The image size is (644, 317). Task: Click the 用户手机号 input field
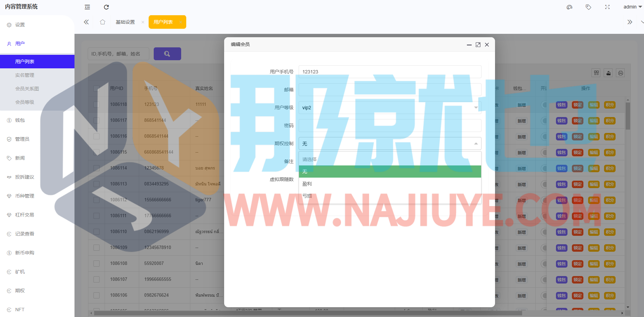(390, 72)
